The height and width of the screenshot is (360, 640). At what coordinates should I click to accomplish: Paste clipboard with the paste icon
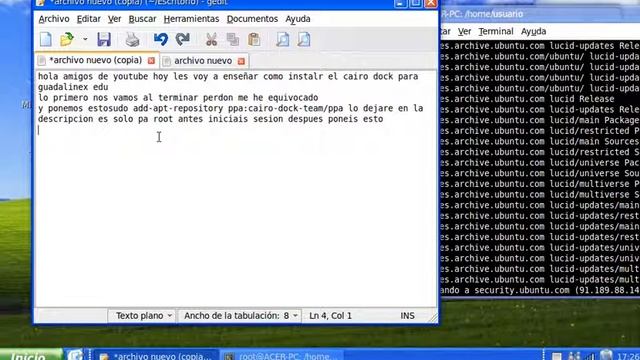(254, 40)
